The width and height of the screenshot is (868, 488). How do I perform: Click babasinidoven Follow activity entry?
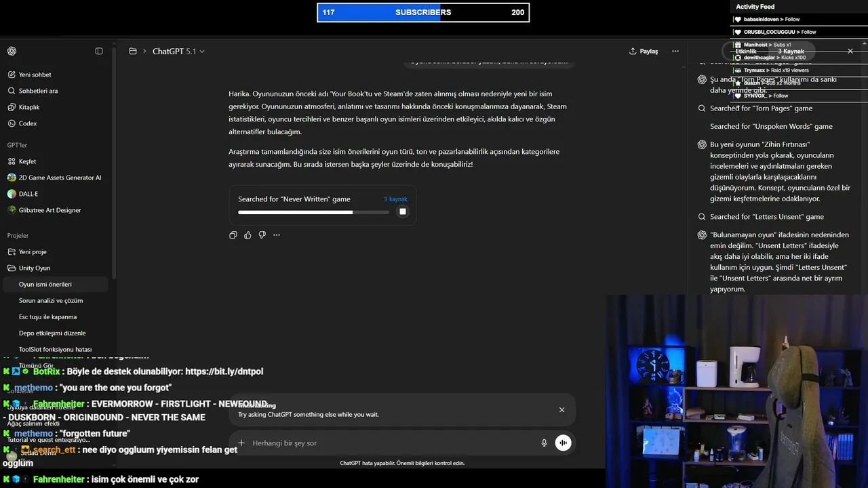(772, 20)
